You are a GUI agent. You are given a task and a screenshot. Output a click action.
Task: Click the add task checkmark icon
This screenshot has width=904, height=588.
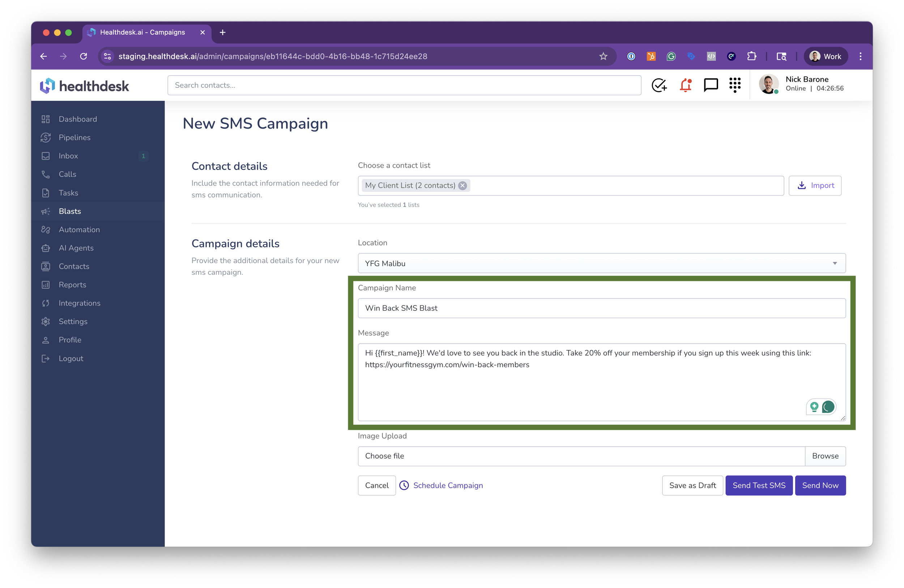coord(659,85)
